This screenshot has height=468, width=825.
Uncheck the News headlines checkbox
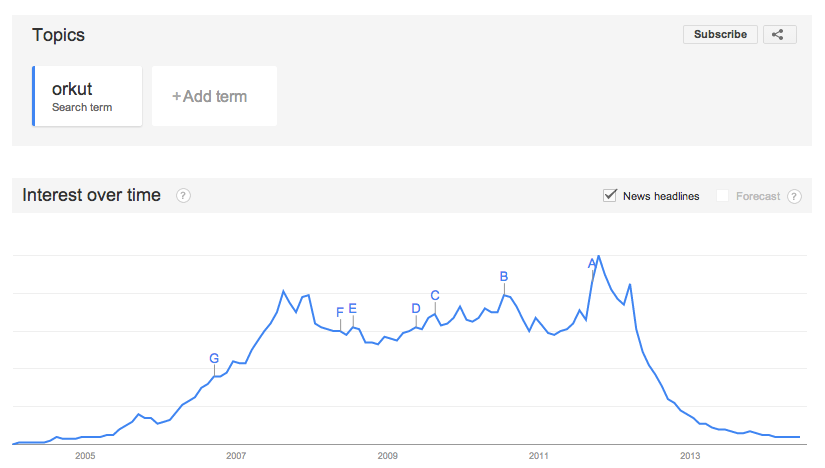(609, 196)
